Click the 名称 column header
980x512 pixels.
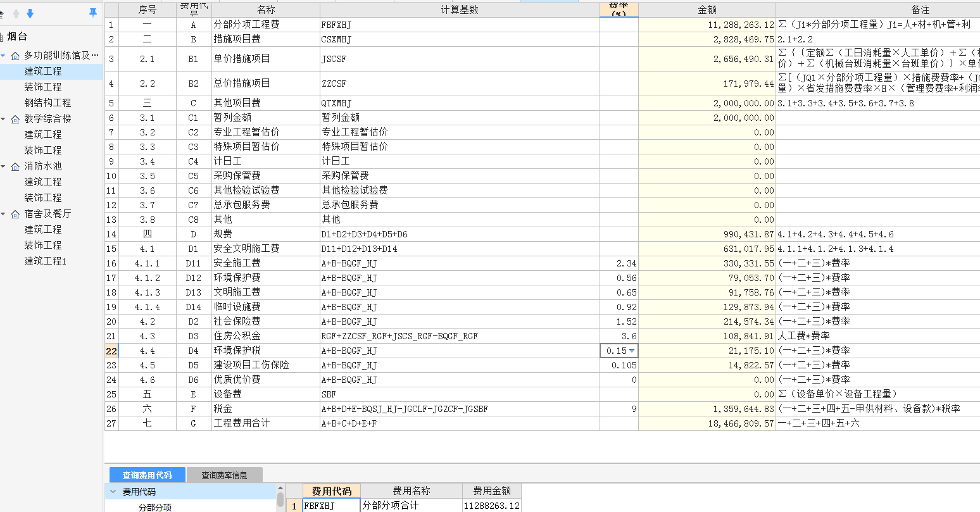tap(266, 10)
